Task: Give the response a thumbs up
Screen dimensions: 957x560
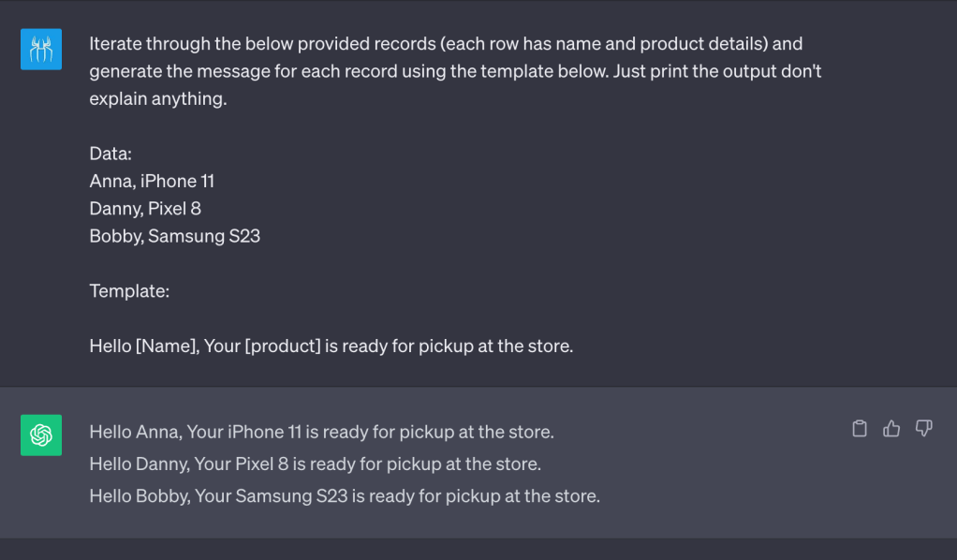Action: coord(891,429)
